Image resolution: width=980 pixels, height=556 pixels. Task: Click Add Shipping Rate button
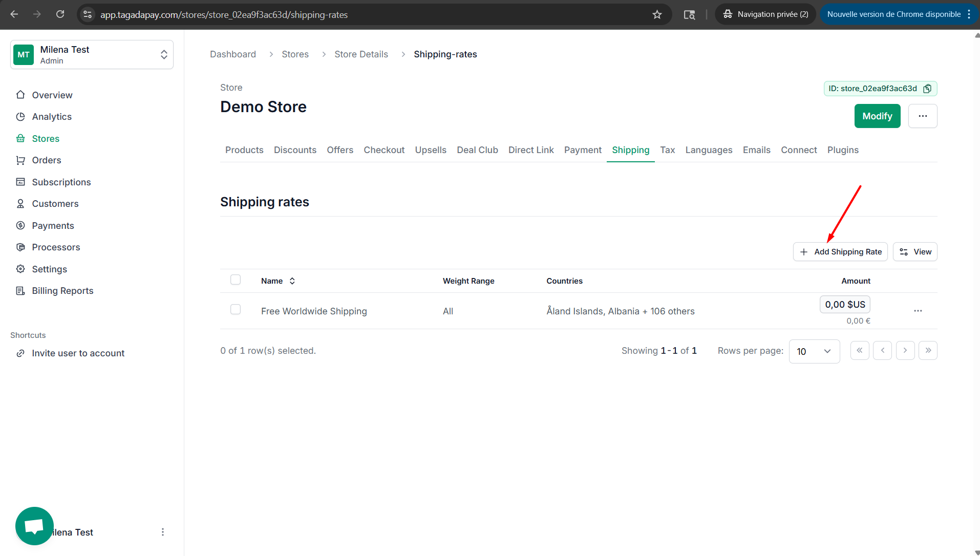840,252
